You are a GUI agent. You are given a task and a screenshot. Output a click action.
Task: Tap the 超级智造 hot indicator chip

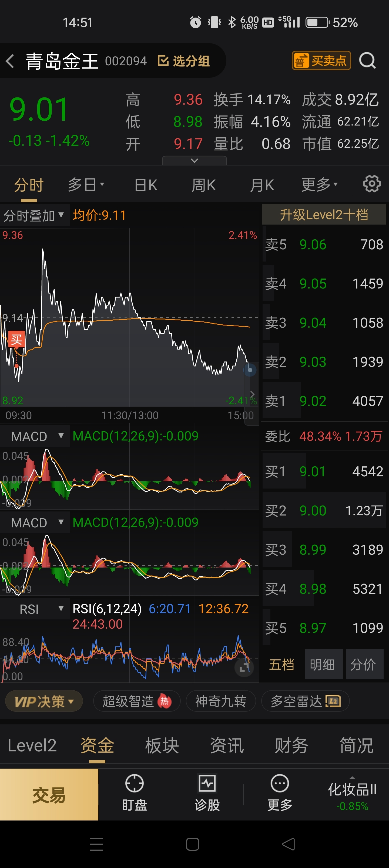coord(137,701)
